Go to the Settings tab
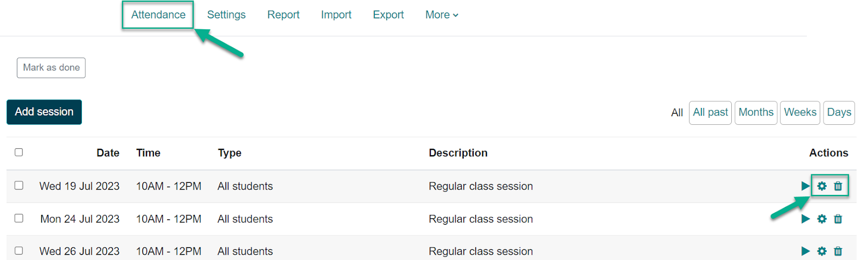 click(x=226, y=15)
